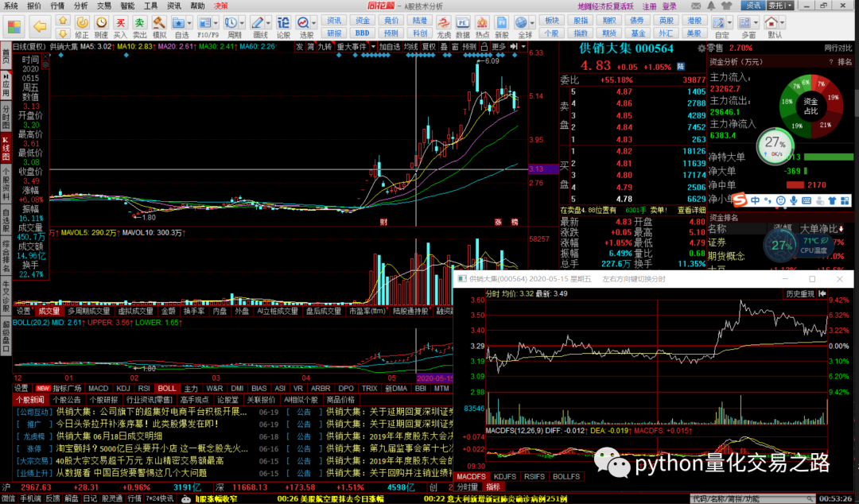859x504 pixels.
Task: Click the colorful home squares icon
Action: 14,27
